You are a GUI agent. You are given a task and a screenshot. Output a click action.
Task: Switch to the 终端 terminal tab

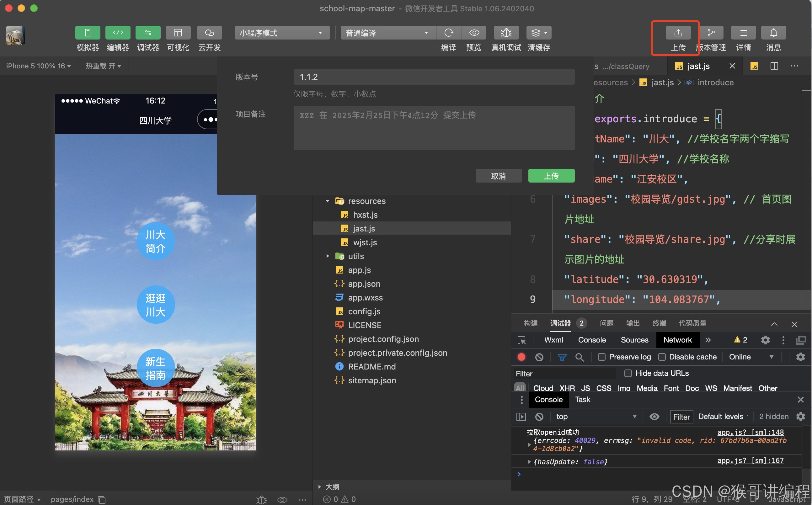pyautogui.click(x=659, y=323)
